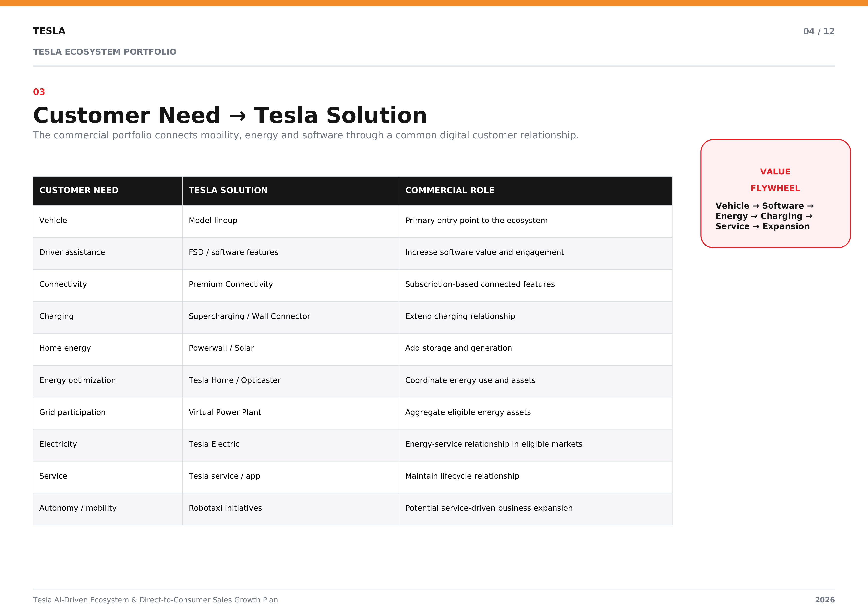Click Potential service-driven business expansion cell
The height and width of the screenshot is (614, 868).
coord(535,509)
